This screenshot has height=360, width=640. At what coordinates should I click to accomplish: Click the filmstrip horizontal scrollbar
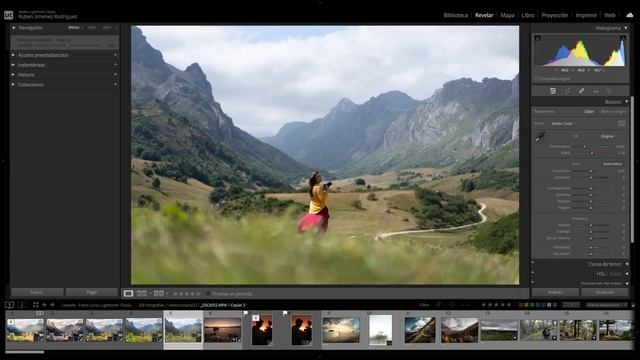24,352
